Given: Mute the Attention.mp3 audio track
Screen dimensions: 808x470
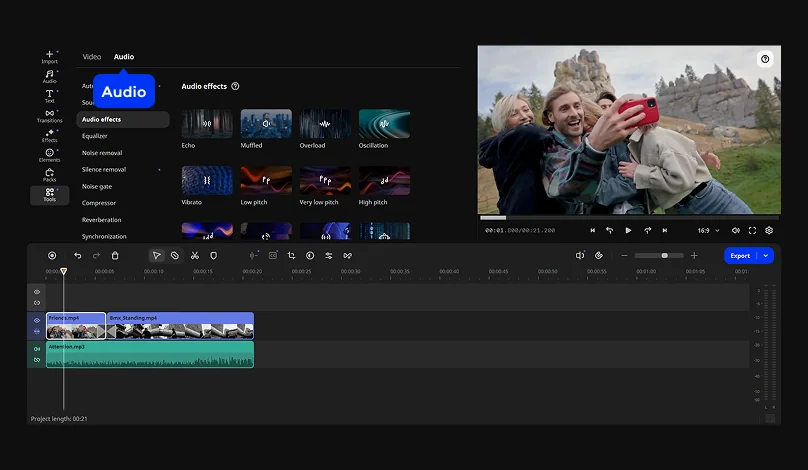Looking at the screenshot, I should pyautogui.click(x=37, y=348).
